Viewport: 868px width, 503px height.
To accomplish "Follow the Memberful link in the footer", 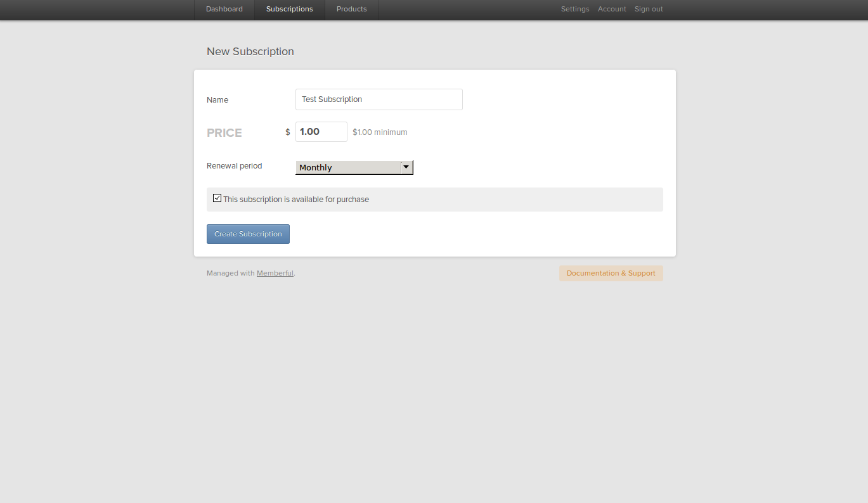I will (275, 274).
